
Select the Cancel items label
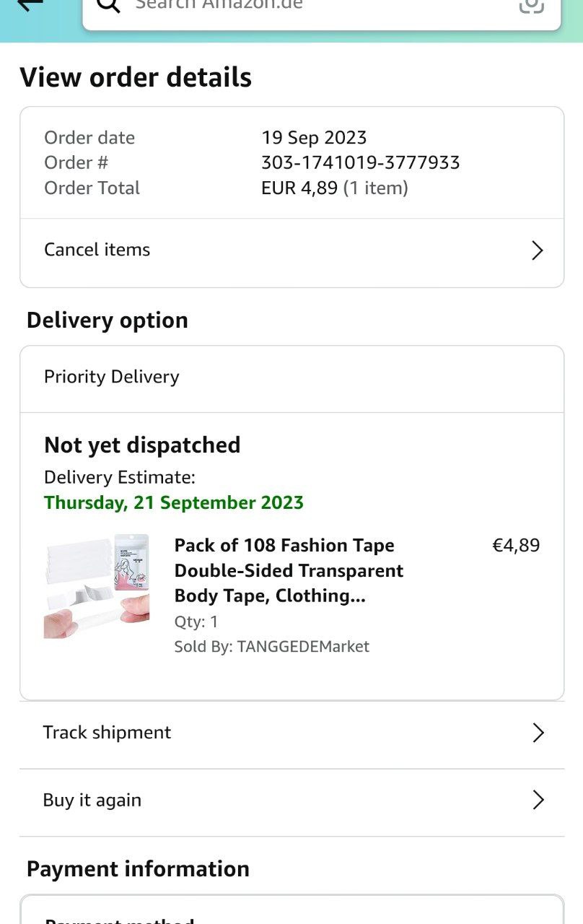tap(97, 250)
